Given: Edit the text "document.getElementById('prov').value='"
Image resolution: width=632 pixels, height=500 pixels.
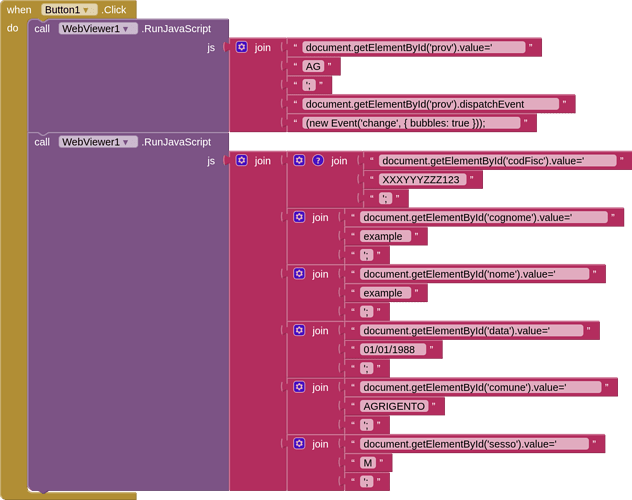Looking at the screenshot, I should [x=414, y=47].
